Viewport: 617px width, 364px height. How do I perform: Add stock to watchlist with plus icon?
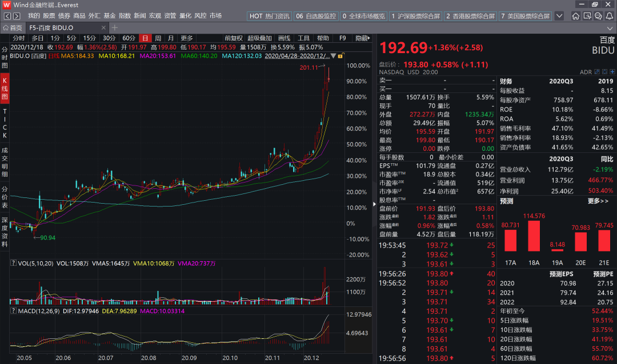click(612, 72)
